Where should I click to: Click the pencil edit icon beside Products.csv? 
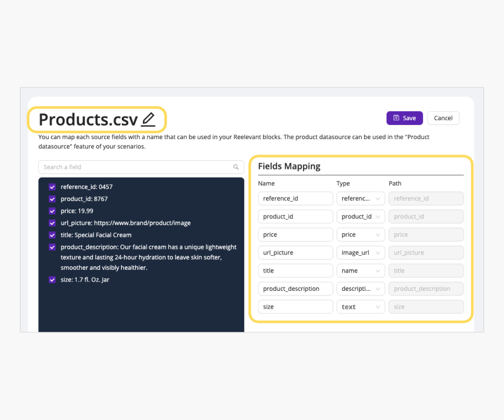pos(148,120)
